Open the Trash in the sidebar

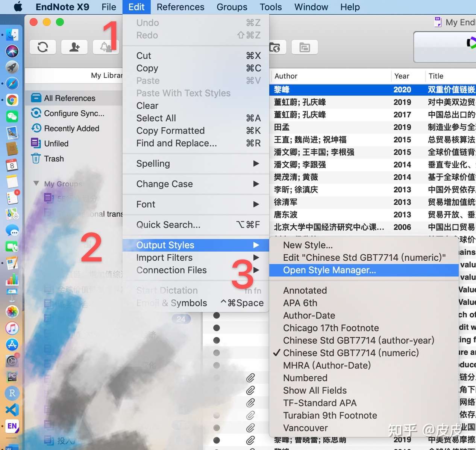[x=53, y=159]
